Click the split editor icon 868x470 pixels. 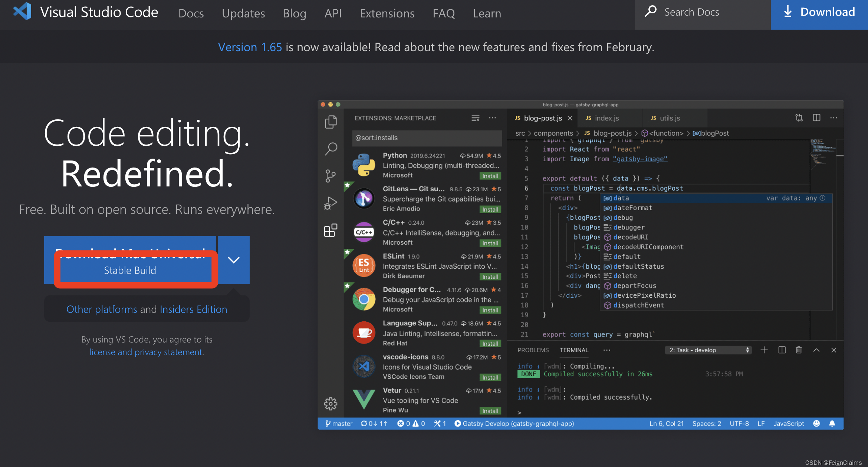(816, 118)
